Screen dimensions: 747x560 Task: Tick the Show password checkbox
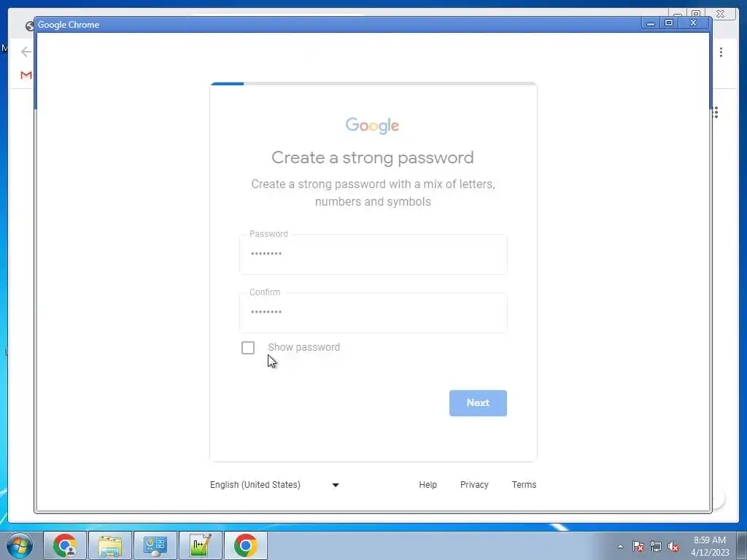248,348
